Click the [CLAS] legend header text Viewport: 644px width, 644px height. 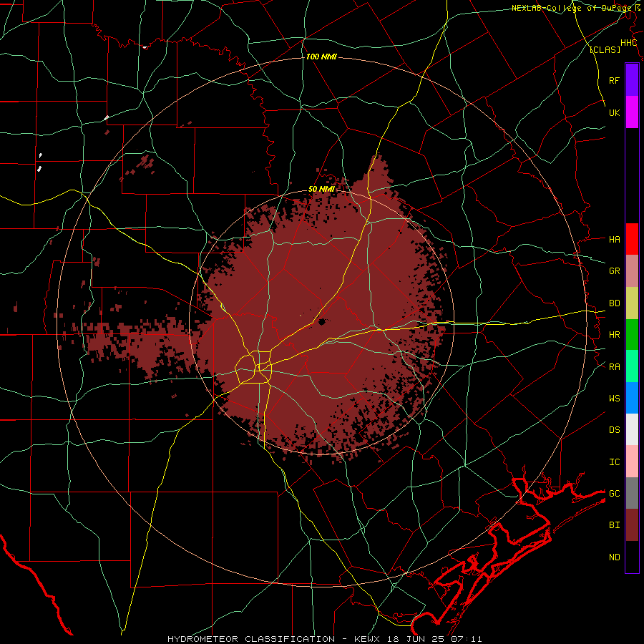click(605, 50)
